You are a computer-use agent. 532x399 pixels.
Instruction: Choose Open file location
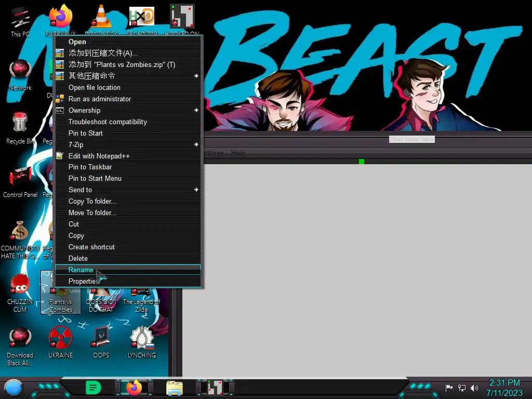[128, 87]
